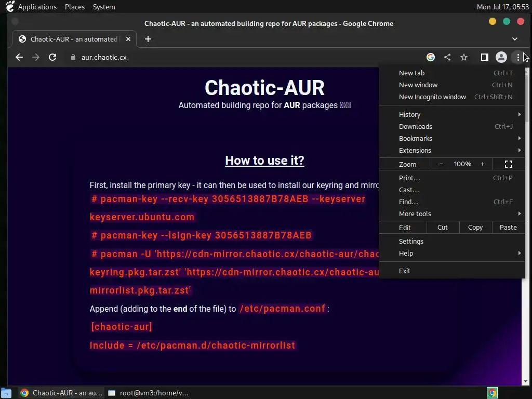Minimize the Chrome window with yellow button

(493, 22)
